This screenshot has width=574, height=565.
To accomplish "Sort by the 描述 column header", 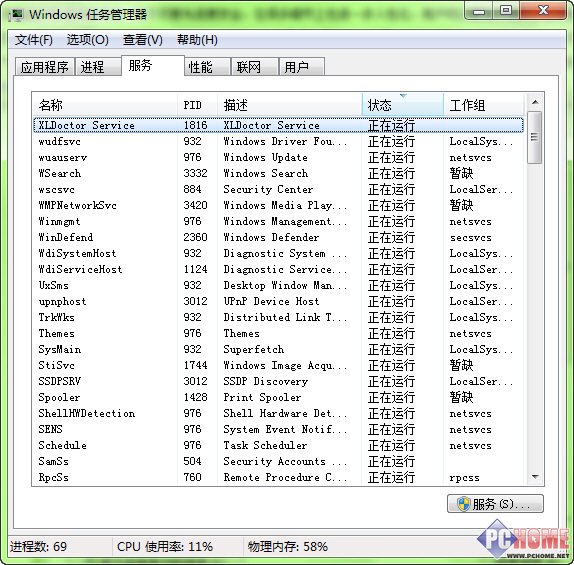I will (290, 105).
